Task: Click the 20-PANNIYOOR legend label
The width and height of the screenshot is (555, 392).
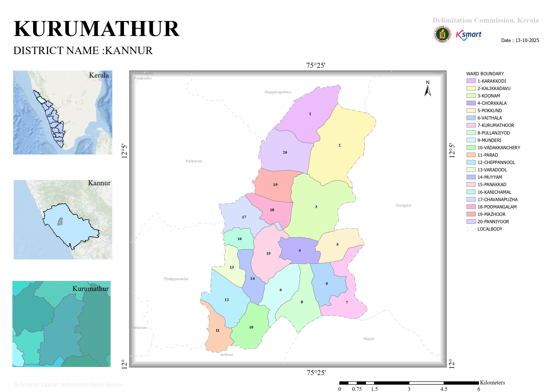Action: click(493, 222)
